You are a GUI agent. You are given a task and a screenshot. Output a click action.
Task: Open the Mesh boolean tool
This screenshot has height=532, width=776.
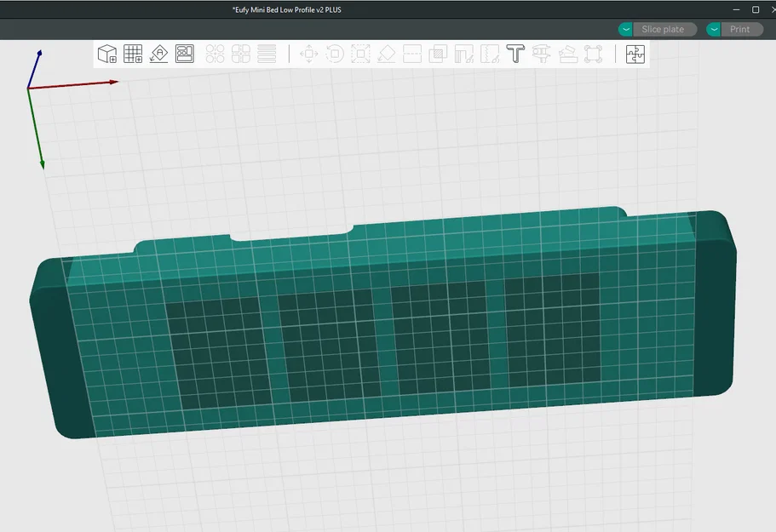[x=438, y=54]
